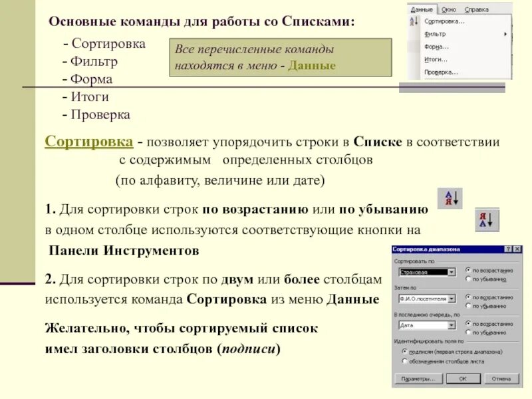The width and height of the screenshot is (532, 399).
Task: Confirm sorting with the OK button
Action: click(463, 378)
